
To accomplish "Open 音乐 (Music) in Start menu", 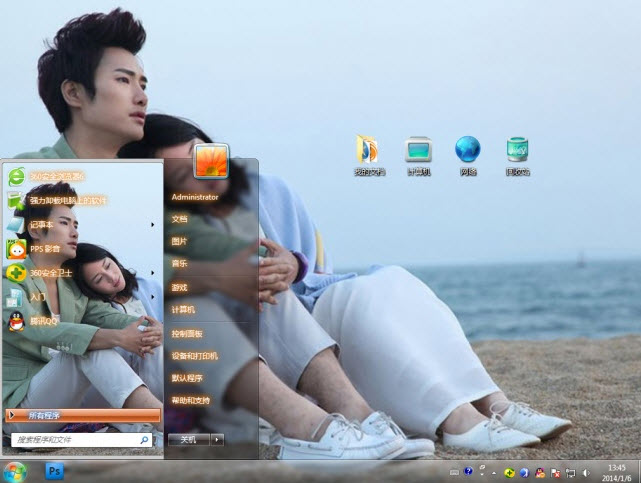I will tap(179, 264).
